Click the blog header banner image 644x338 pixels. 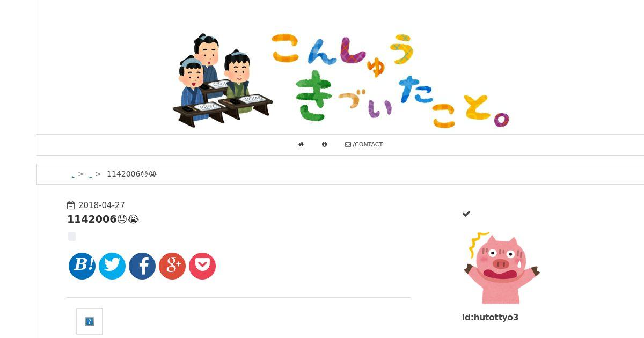pos(340,80)
